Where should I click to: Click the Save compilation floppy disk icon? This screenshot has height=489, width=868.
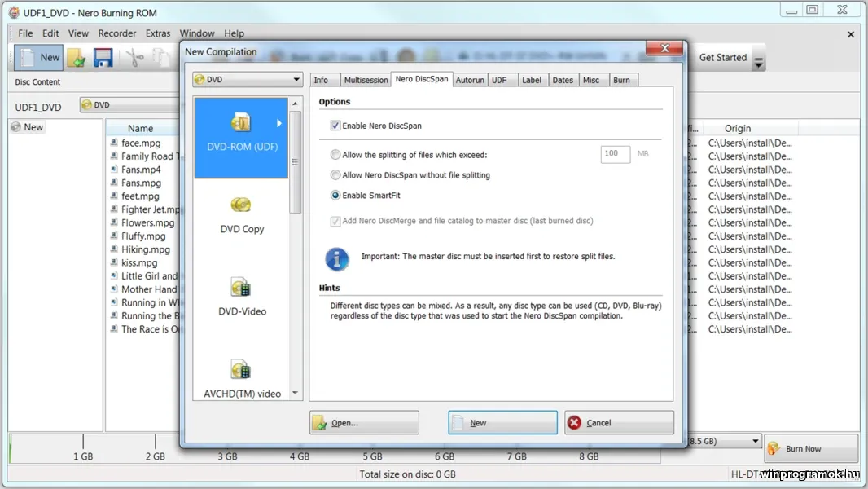103,57
